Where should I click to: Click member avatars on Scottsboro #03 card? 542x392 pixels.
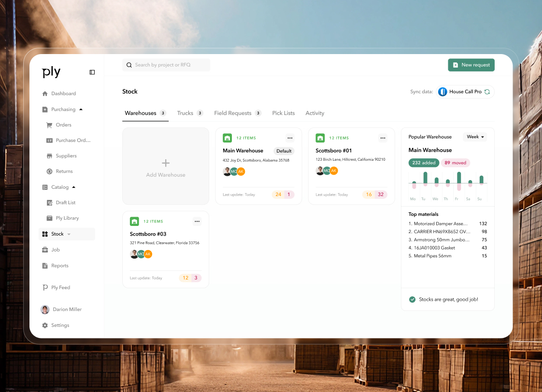coord(141,254)
